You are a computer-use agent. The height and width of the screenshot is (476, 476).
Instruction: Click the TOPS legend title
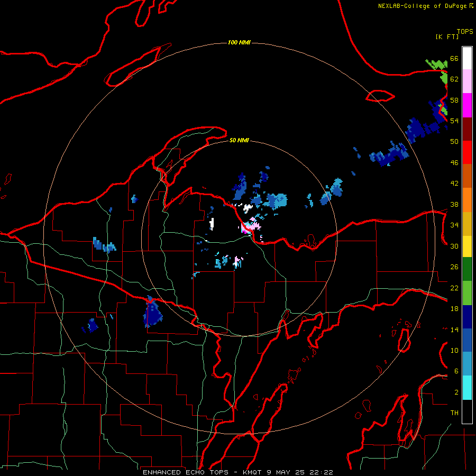click(465, 31)
